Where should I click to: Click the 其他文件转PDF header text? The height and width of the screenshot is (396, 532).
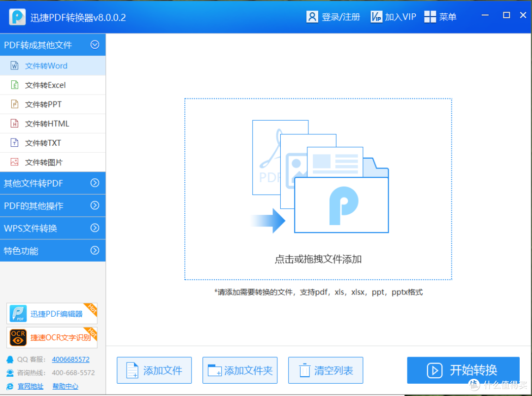[x=33, y=183]
